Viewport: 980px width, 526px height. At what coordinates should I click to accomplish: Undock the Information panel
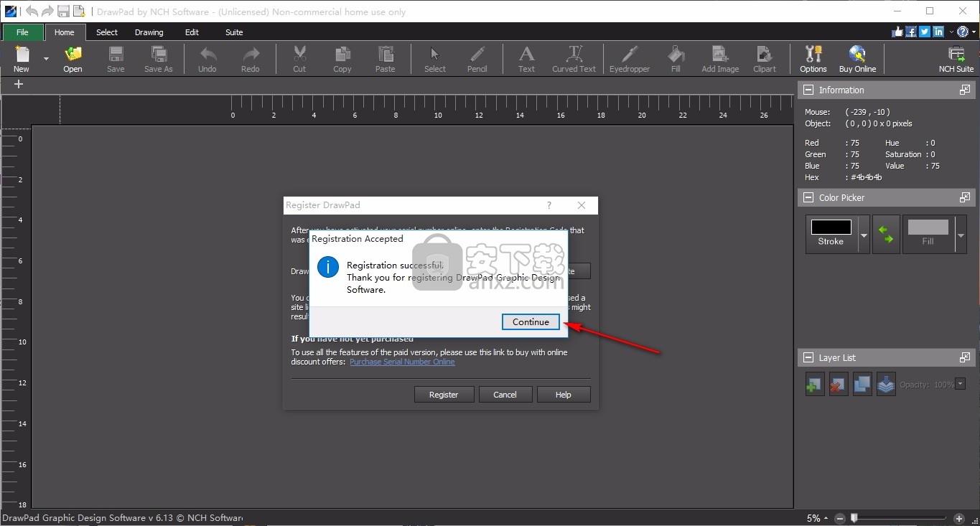(x=965, y=90)
